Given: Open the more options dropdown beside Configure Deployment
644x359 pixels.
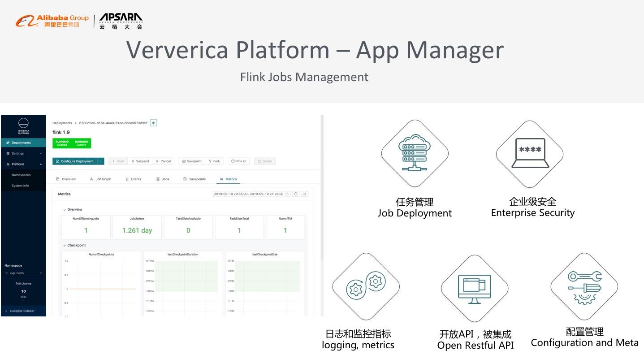Looking at the screenshot, I should click(x=101, y=161).
